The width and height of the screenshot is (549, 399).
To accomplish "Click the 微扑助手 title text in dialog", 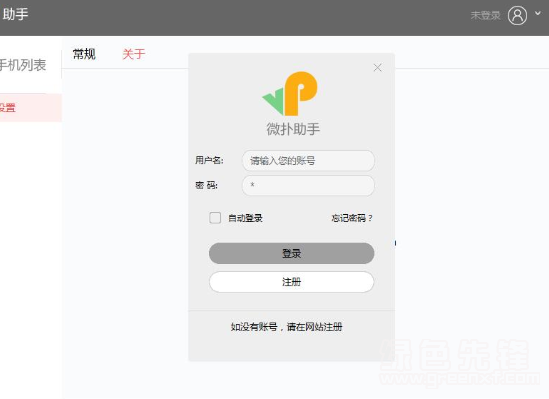I will click(293, 129).
